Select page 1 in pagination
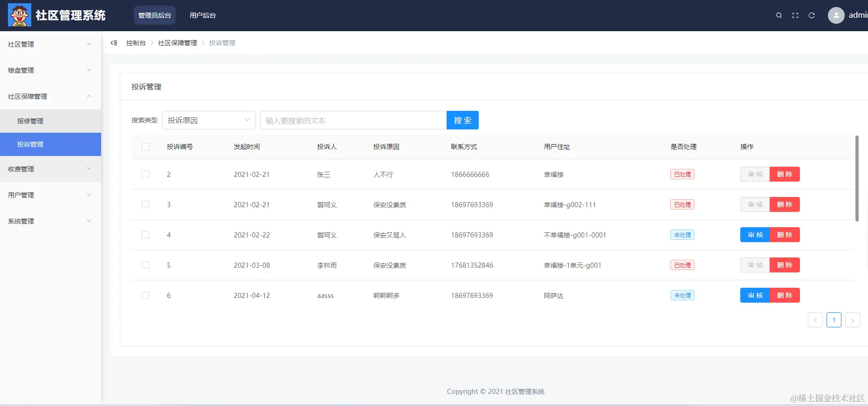 pos(834,320)
